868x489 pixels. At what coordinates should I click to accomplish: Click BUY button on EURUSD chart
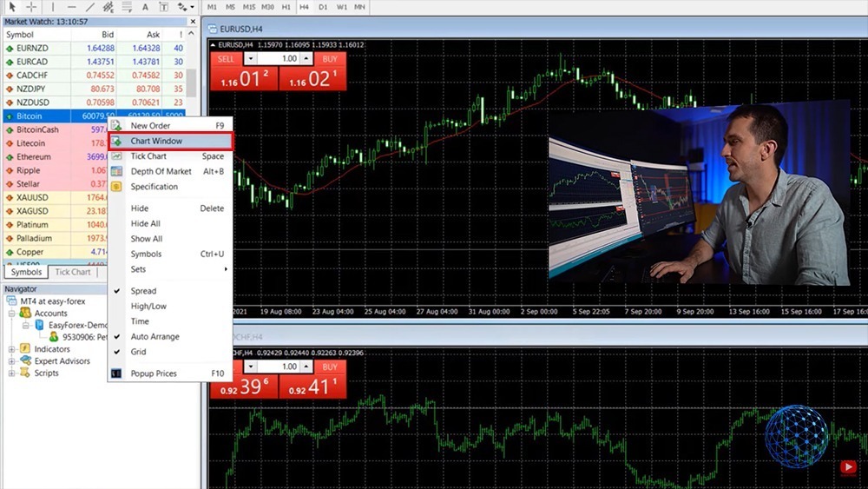pos(330,59)
